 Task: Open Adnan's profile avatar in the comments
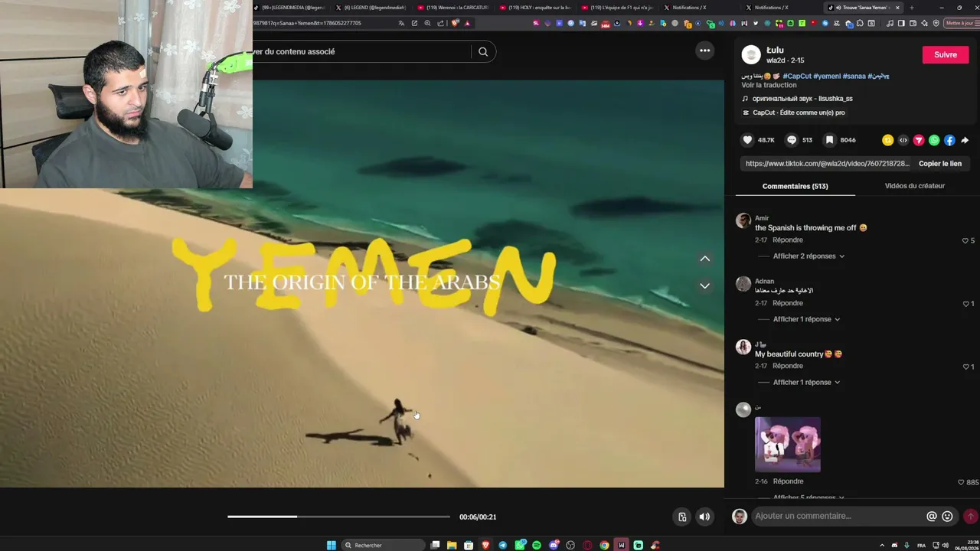point(743,284)
